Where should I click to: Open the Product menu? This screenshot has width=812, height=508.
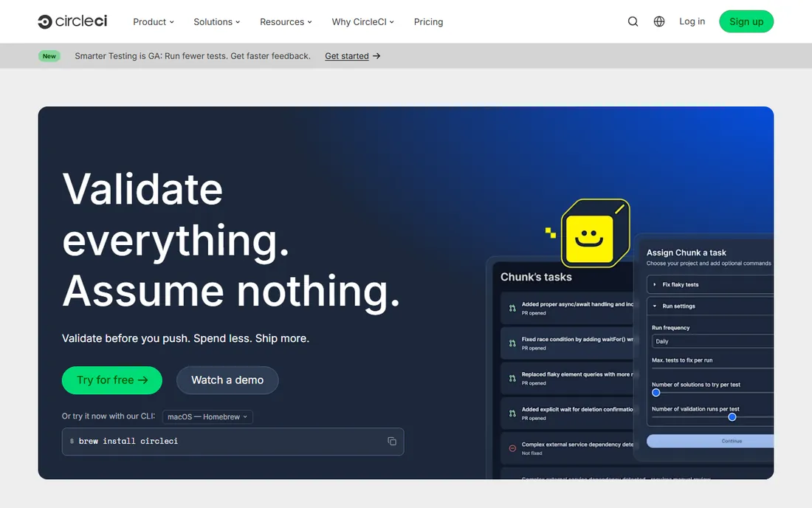click(x=154, y=21)
